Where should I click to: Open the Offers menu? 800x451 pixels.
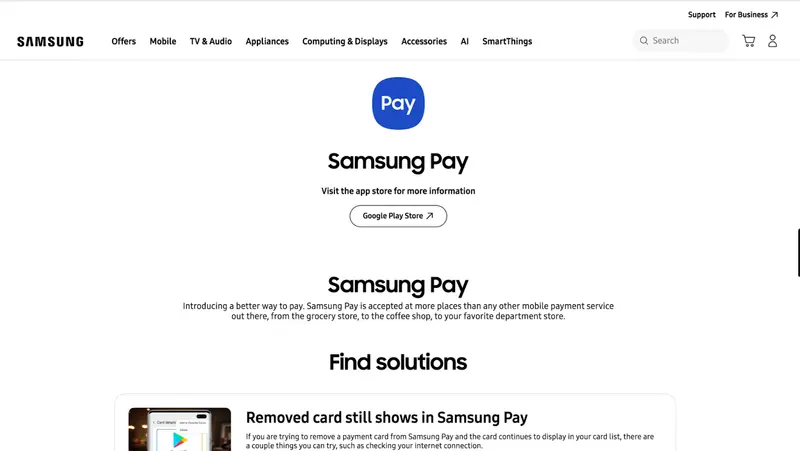pyautogui.click(x=123, y=41)
